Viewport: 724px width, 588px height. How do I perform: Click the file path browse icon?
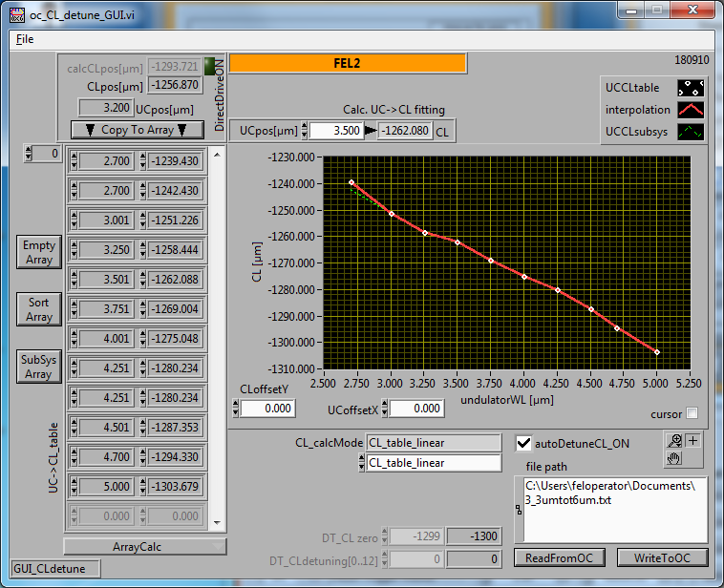(519, 512)
